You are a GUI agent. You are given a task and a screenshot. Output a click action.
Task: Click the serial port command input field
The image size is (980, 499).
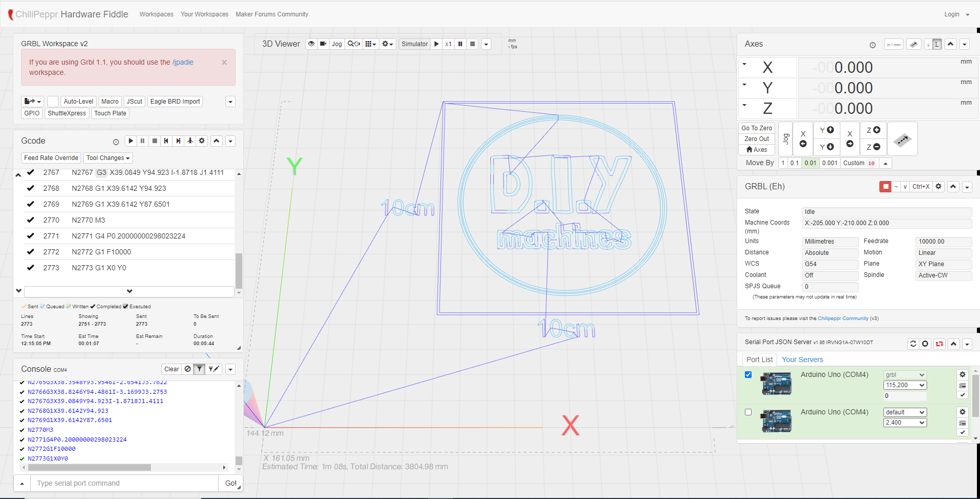coord(125,483)
